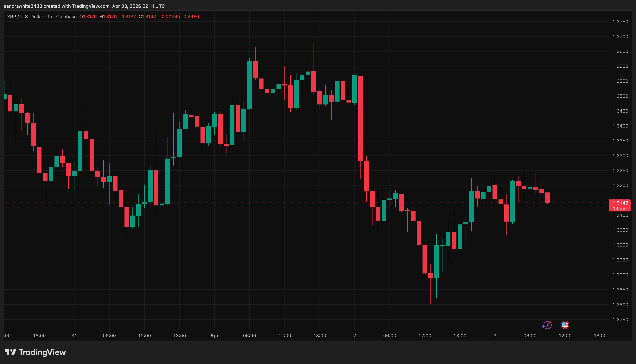The image size is (636, 364).
Task: Click the XRP / U.S. Dollar symbol title
Action: pyautogui.click(x=25, y=17)
